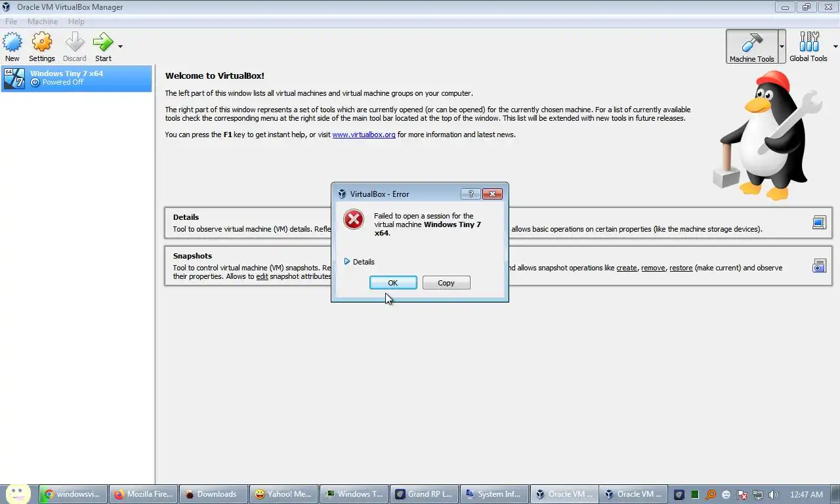Click the taskbar clock showing 12:47 AM
The width and height of the screenshot is (840, 504).
point(807,495)
